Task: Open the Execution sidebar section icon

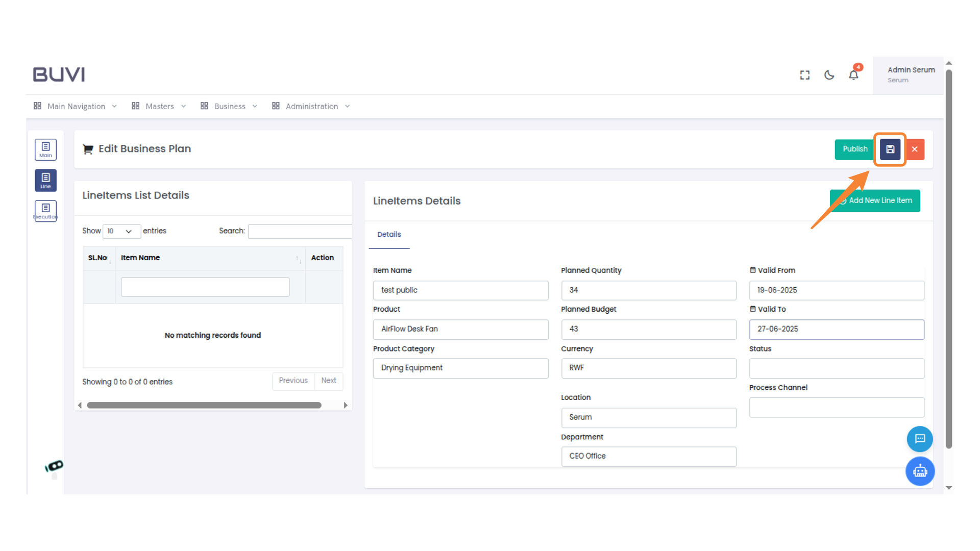Action: 45,211
